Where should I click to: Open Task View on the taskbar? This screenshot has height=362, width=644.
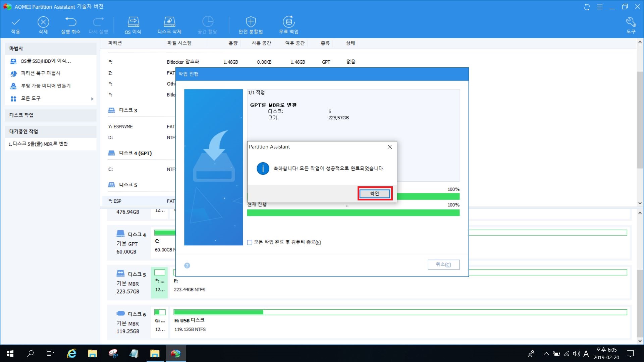click(50, 353)
